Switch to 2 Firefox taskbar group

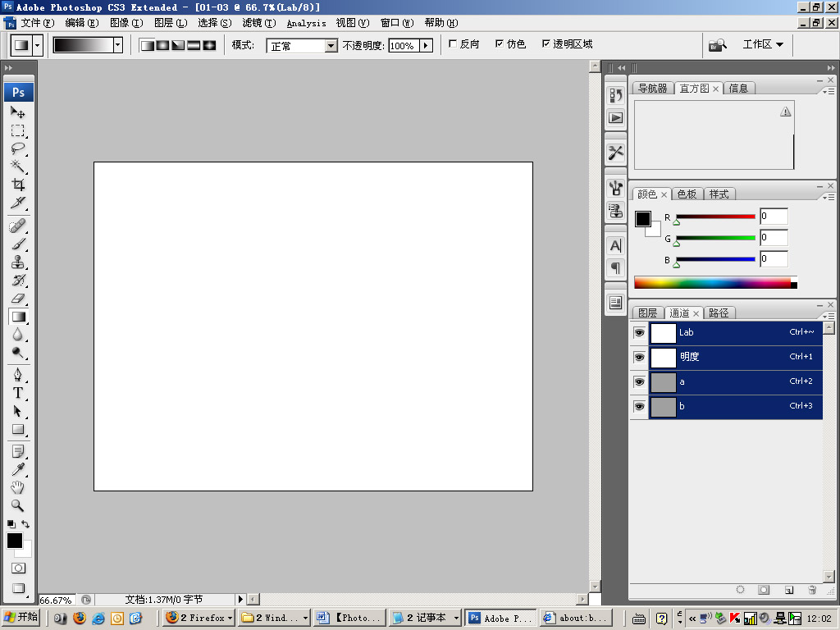pyautogui.click(x=199, y=618)
